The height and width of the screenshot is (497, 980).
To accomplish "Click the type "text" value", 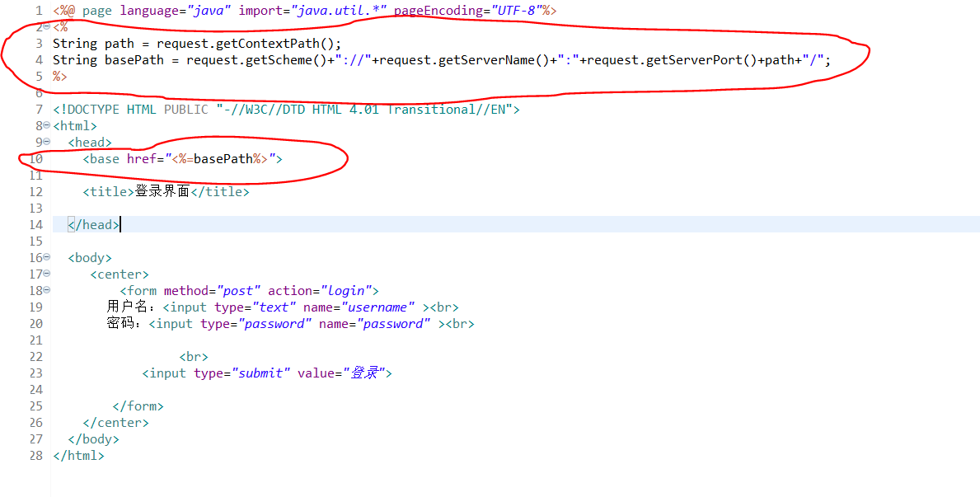I will point(274,307).
